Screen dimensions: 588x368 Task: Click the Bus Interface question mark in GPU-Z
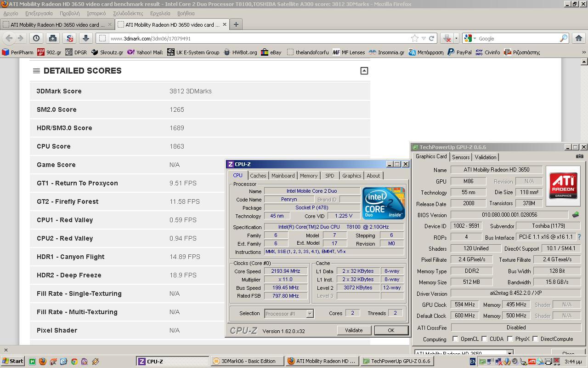pos(579,237)
